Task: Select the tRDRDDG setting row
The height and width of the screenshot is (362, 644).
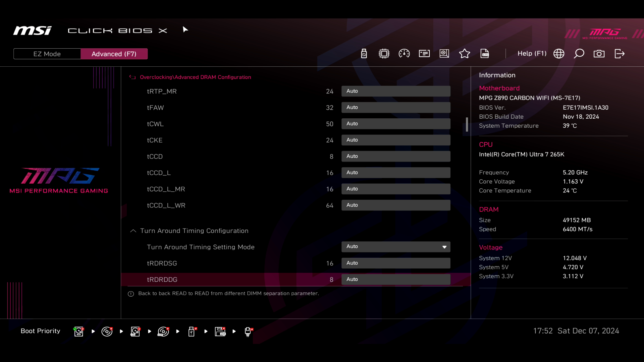Action: coord(231,280)
